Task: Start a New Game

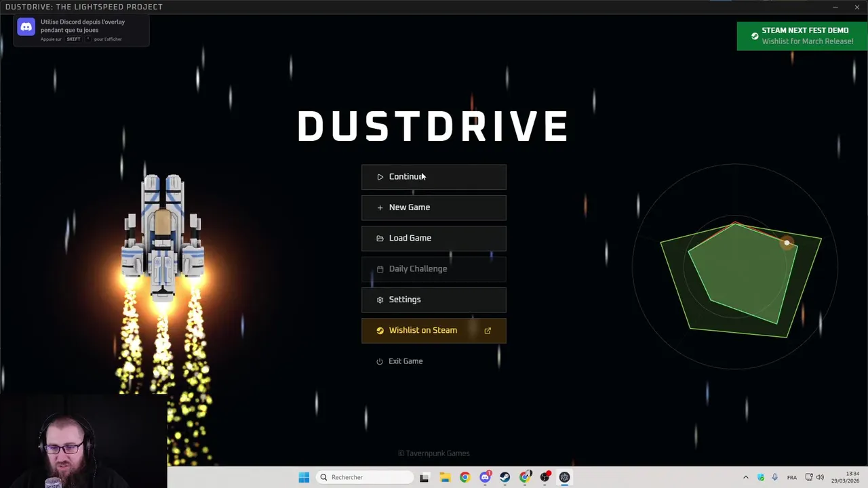Action: pos(434,207)
